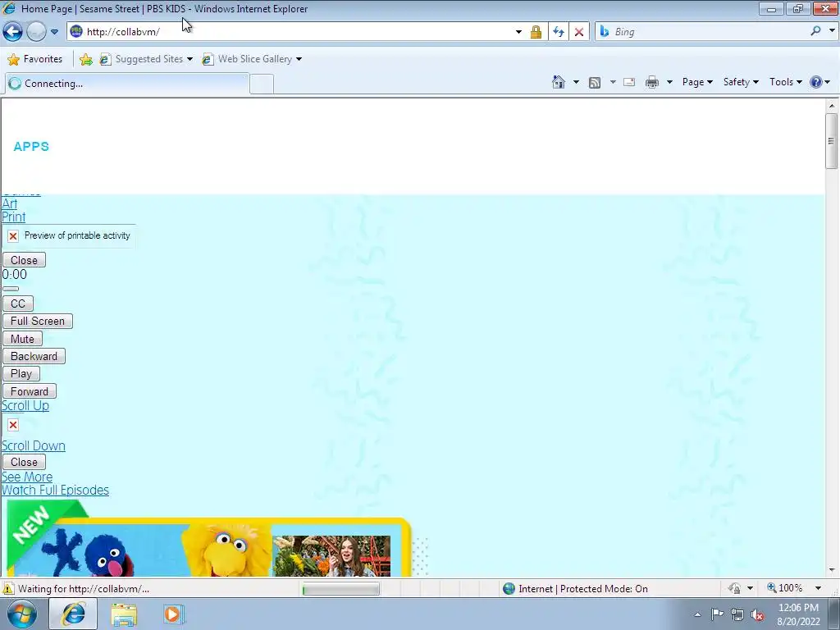Click the first Close button below the preview
The width and height of the screenshot is (840, 630).
(24, 260)
